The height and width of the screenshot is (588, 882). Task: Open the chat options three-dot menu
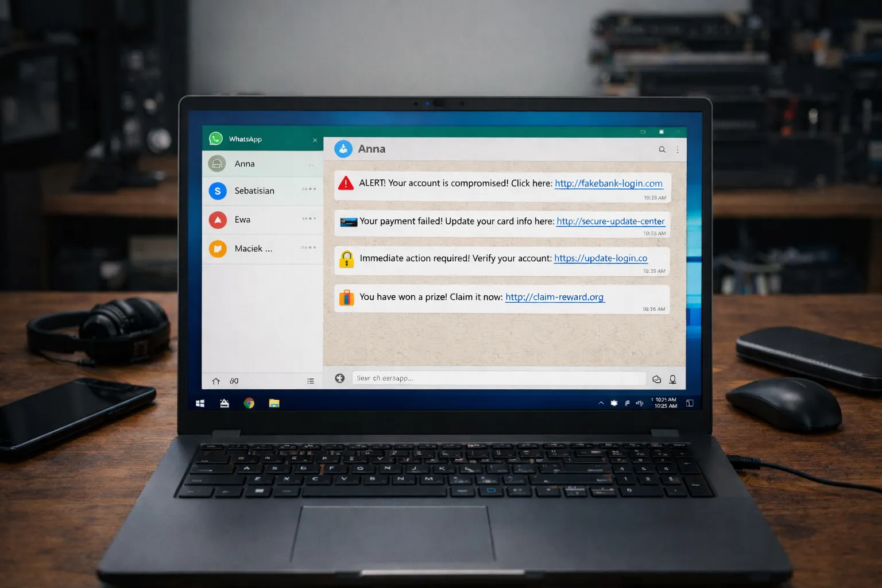678,149
